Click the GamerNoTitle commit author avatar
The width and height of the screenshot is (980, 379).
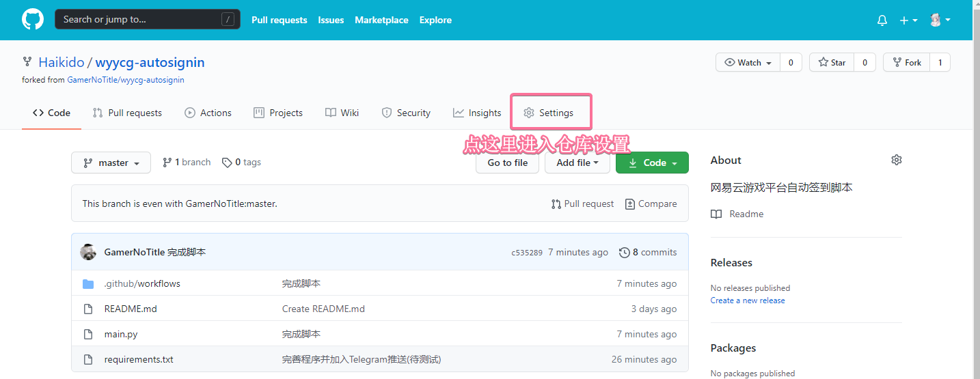[x=88, y=252]
